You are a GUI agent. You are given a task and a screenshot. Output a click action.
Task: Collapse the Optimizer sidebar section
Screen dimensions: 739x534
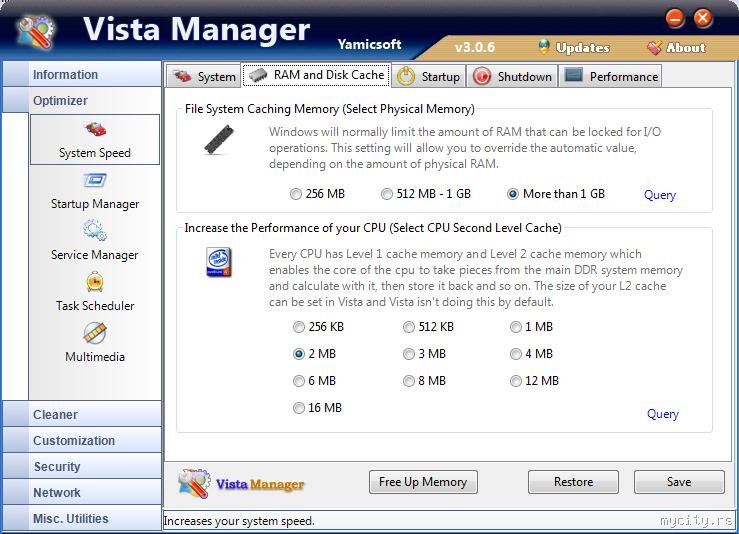point(82,100)
